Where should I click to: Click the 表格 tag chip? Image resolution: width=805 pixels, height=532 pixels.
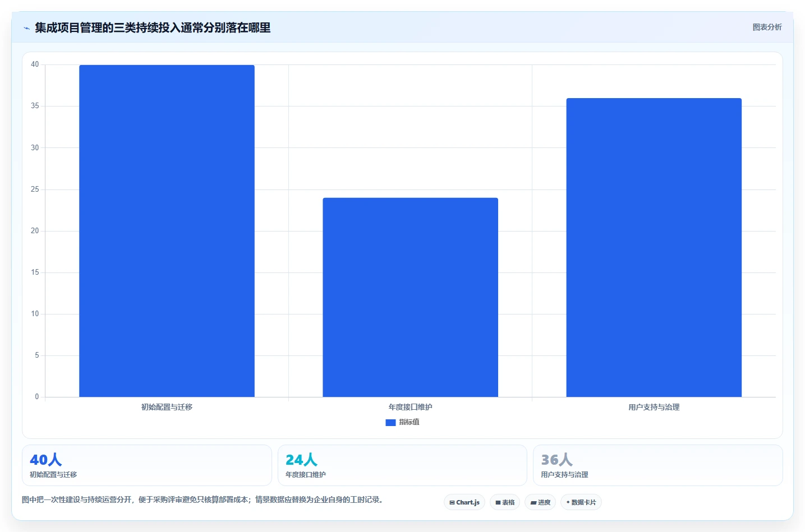click(505, 502)
